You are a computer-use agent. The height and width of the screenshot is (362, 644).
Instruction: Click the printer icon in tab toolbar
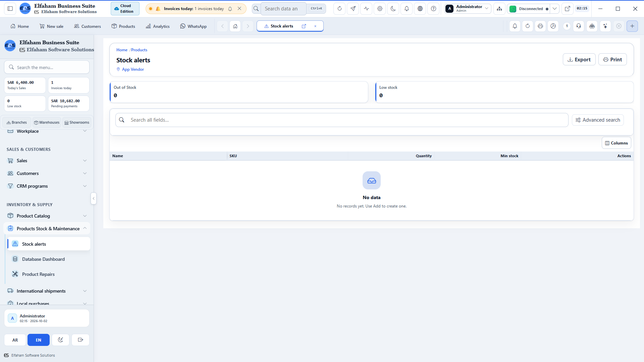(x=540, y=26)
